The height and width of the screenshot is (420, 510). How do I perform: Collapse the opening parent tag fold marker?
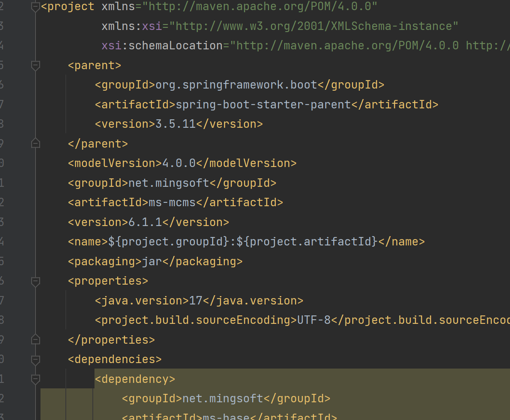(36, 65)
